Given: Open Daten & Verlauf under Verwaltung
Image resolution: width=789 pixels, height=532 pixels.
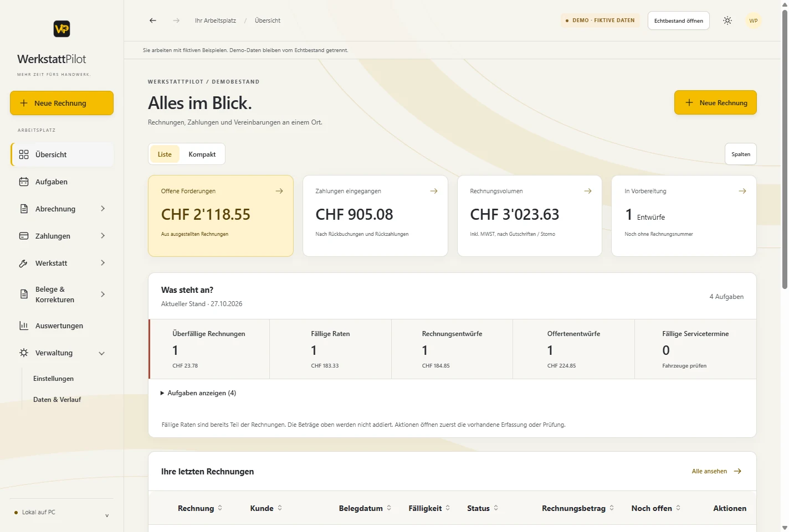Looking at the screenshot, I should click(x=57, y=400).
